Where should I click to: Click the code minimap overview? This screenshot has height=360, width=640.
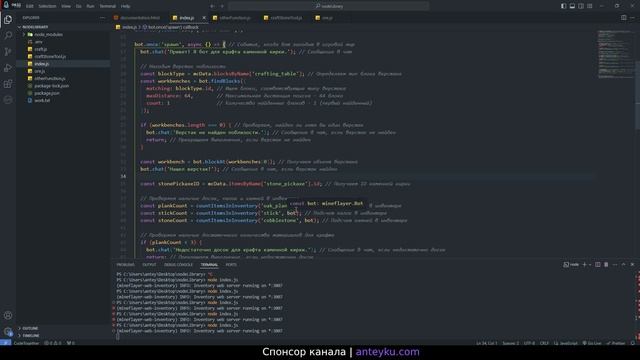(616, 54)
